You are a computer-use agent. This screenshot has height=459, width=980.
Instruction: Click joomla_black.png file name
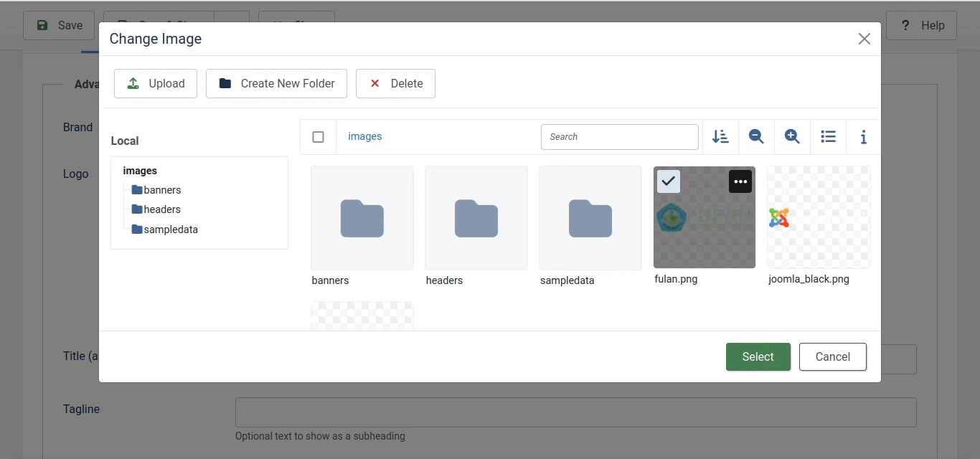(809, 279)
